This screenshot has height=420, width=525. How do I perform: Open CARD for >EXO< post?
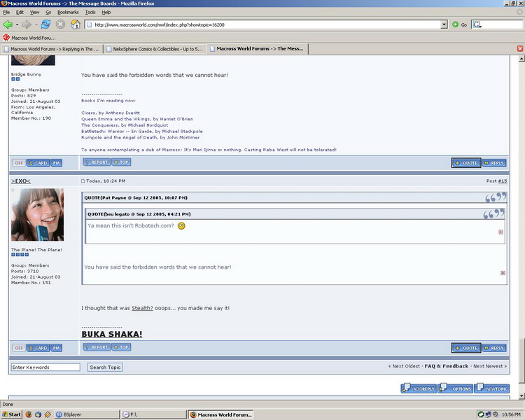(38, 348)
